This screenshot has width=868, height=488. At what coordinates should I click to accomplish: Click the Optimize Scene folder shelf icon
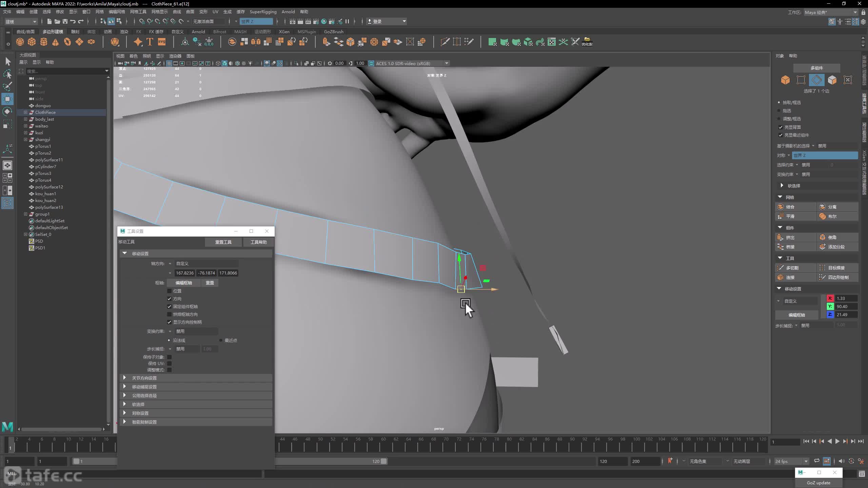587,42
